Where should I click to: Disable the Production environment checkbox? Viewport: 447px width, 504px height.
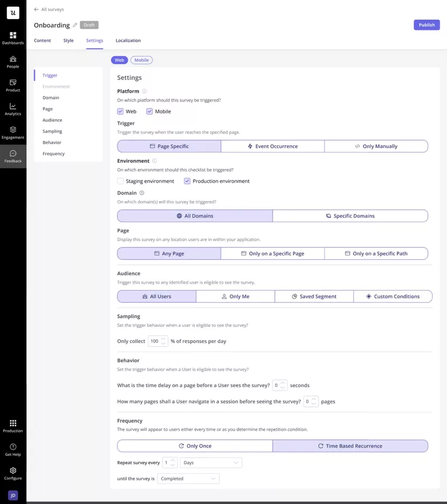click(187, 180)
